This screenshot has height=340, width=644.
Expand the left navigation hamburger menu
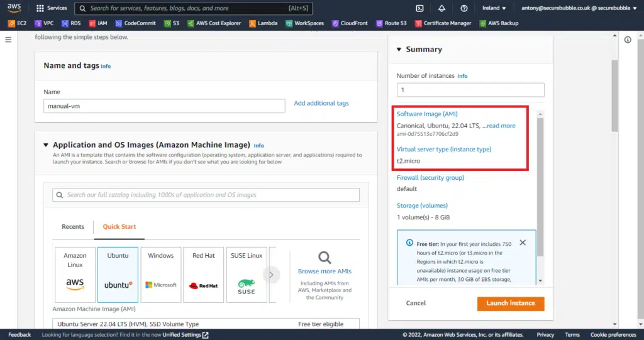click(x=8, y=40)
